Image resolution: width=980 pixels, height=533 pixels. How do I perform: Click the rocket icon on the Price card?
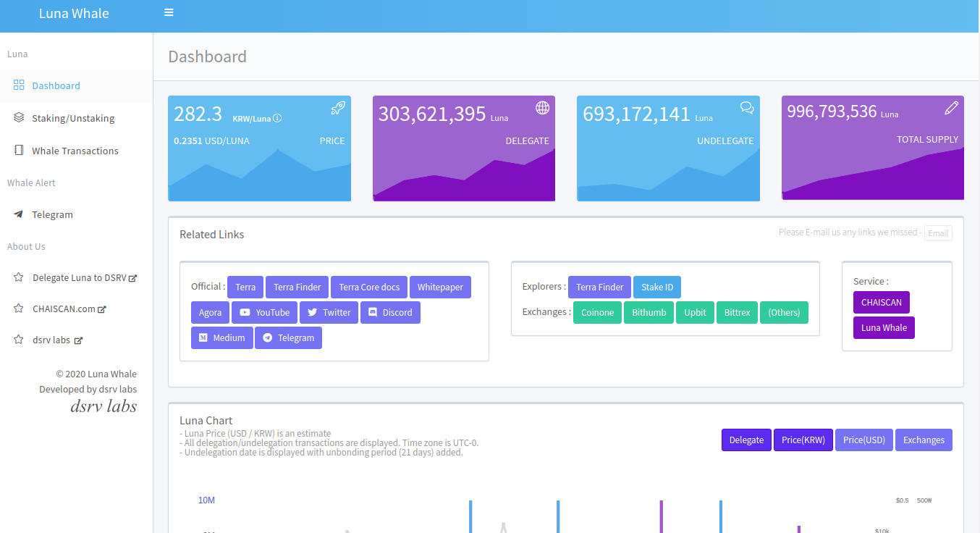pos(337,107)
